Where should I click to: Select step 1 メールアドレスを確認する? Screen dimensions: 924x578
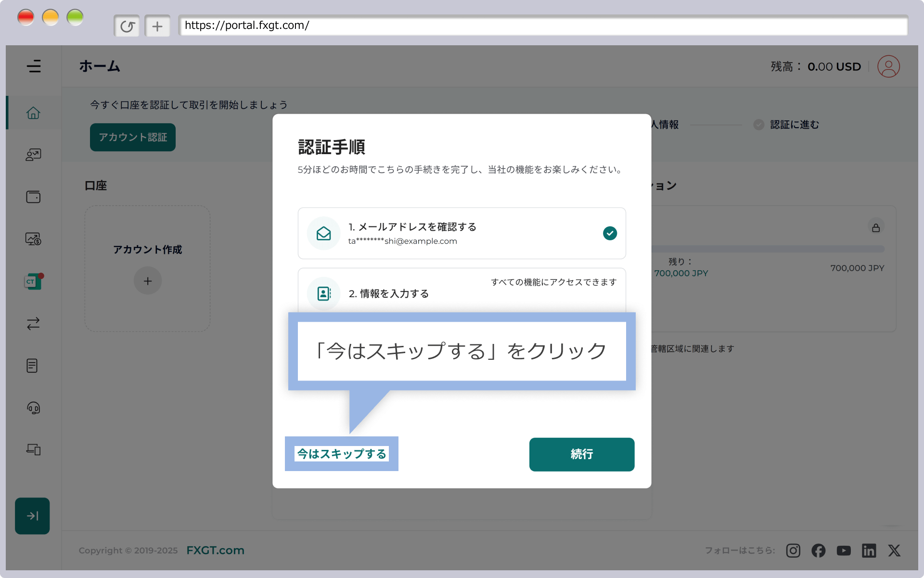pos(462,233)
